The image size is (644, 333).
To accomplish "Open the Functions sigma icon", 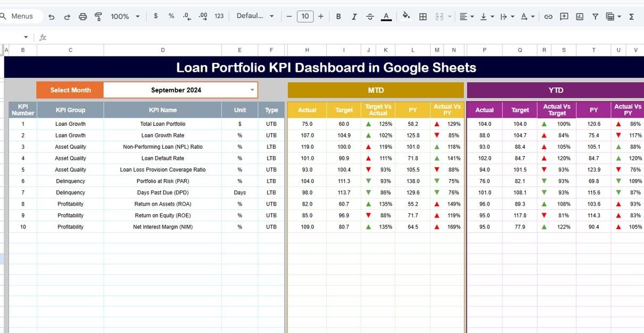I will click(x=632, y=17).
